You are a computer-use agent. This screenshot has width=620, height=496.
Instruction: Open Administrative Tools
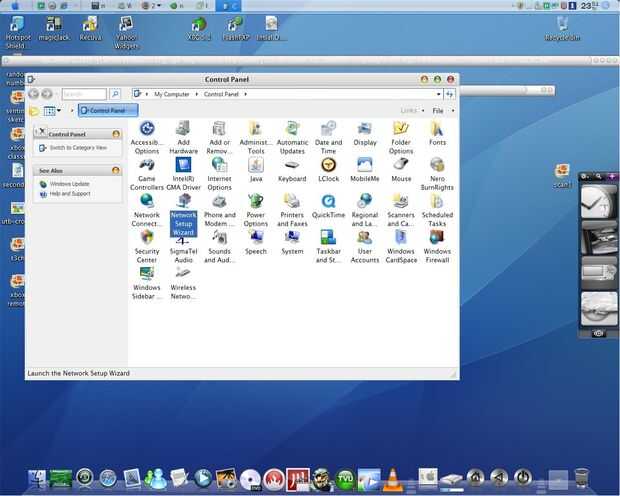tap(256, 137)
